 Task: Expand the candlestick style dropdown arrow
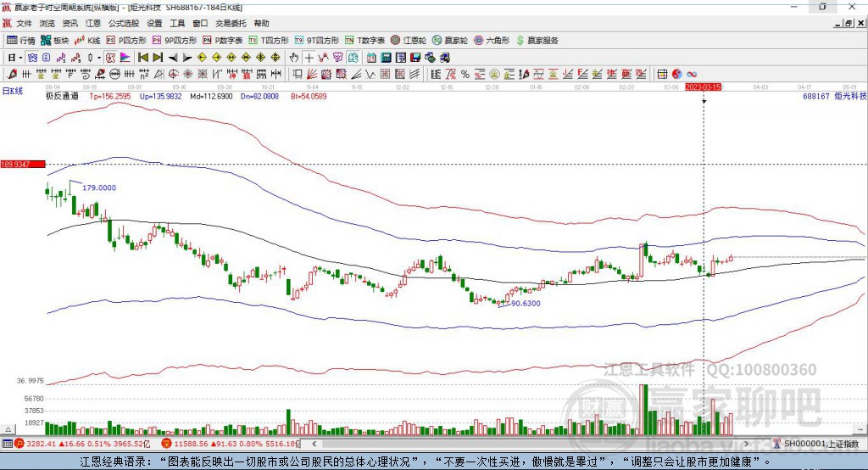click(98, 58)
